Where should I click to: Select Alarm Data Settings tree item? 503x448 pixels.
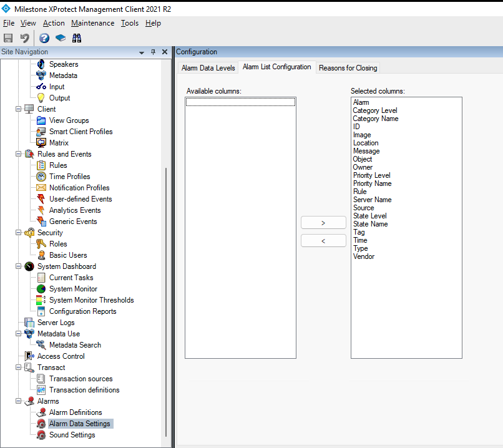[79, 424]
